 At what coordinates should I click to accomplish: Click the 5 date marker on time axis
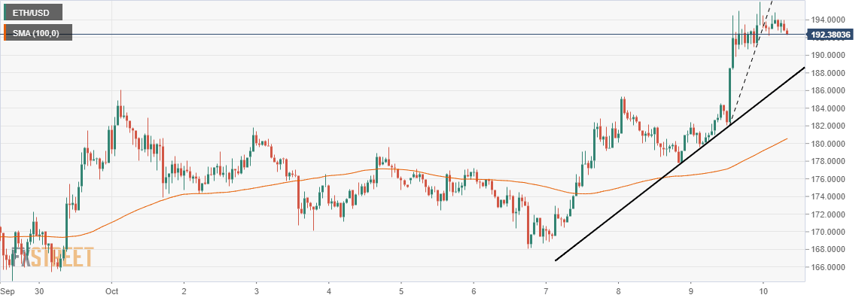(x=401, y=290)
